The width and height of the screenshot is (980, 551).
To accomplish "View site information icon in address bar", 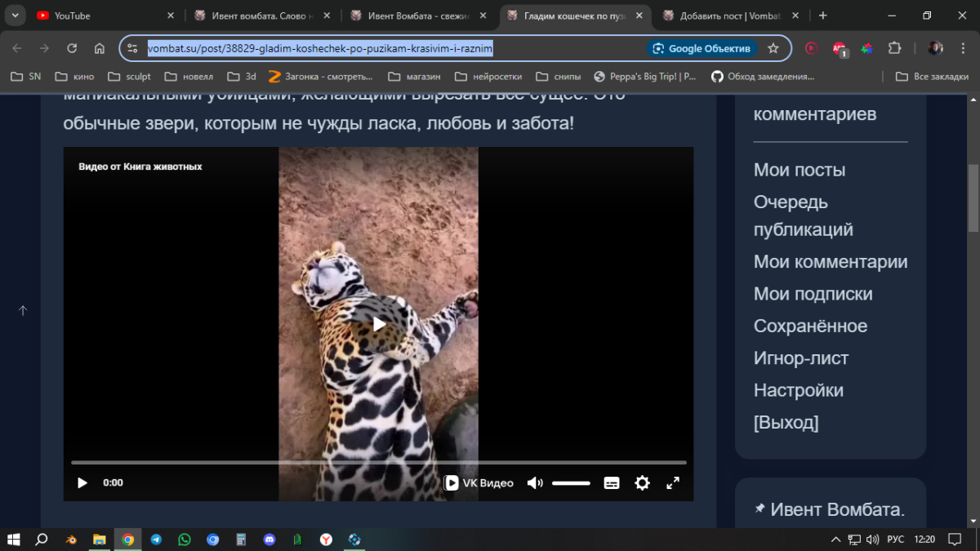I will [x=133, y=48].
